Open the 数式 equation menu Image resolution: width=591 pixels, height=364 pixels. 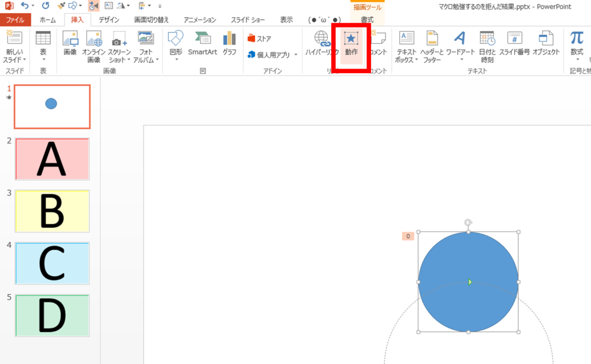[x=577, y=46]
